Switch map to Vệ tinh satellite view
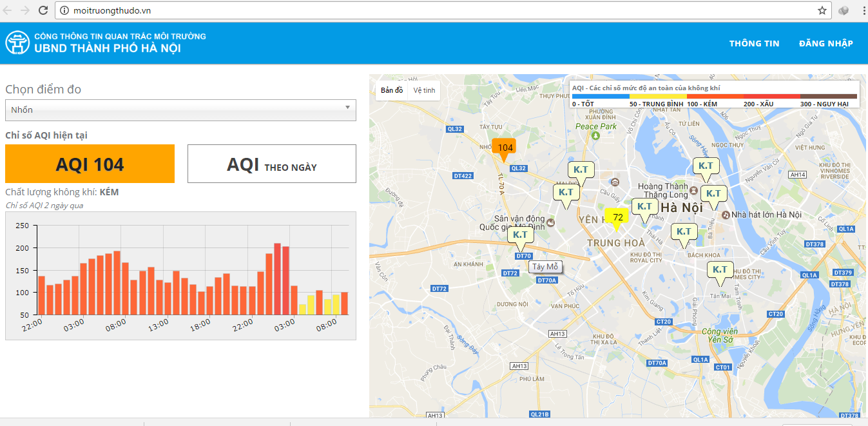 pyautogui.click(x=425, y=90)
